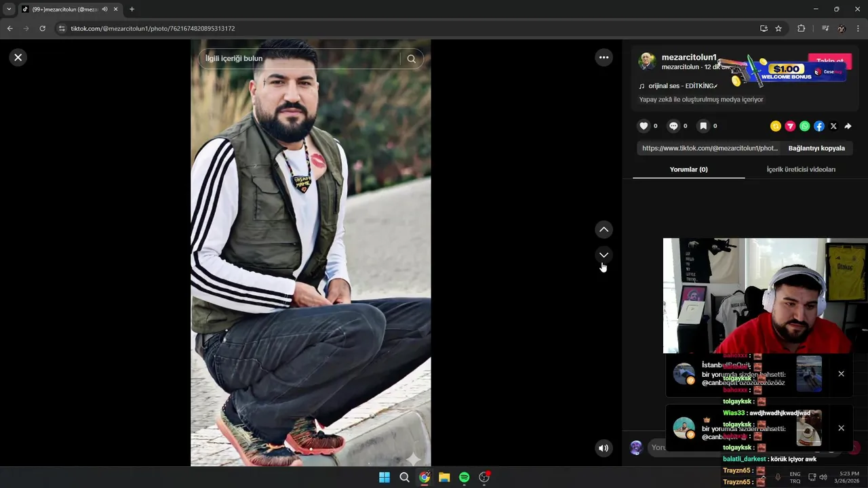The image size is (868, 488).
Task: Open File Explorer from the taskbar
Action: click(444, 477)
